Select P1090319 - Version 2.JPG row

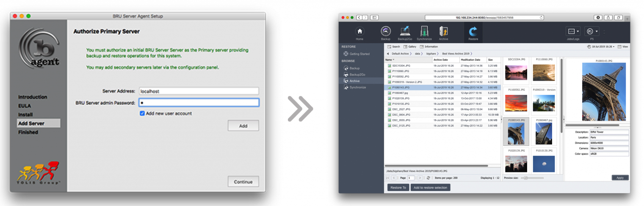click(442, 82)
